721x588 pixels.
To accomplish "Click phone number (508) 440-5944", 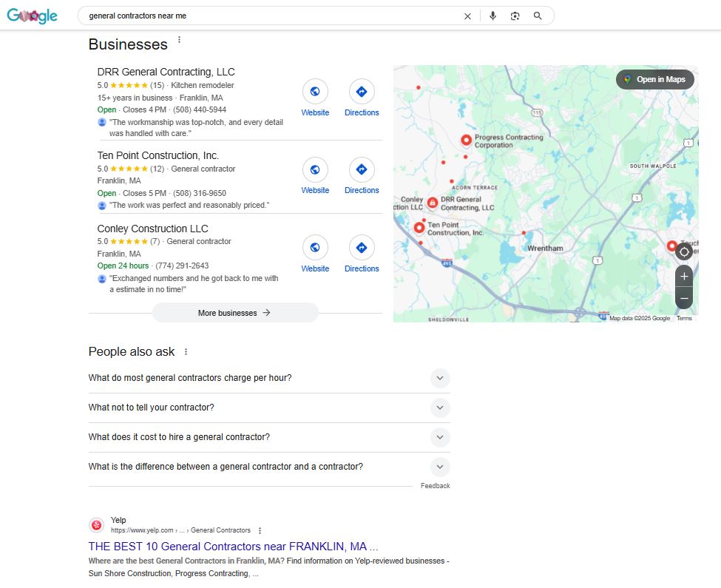I will click(200, 110).
